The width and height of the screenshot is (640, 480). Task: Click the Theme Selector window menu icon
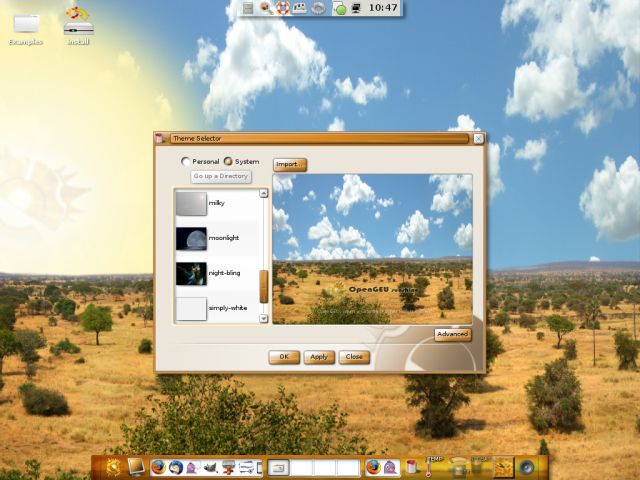pyautogui.click(x=160, y=139)
